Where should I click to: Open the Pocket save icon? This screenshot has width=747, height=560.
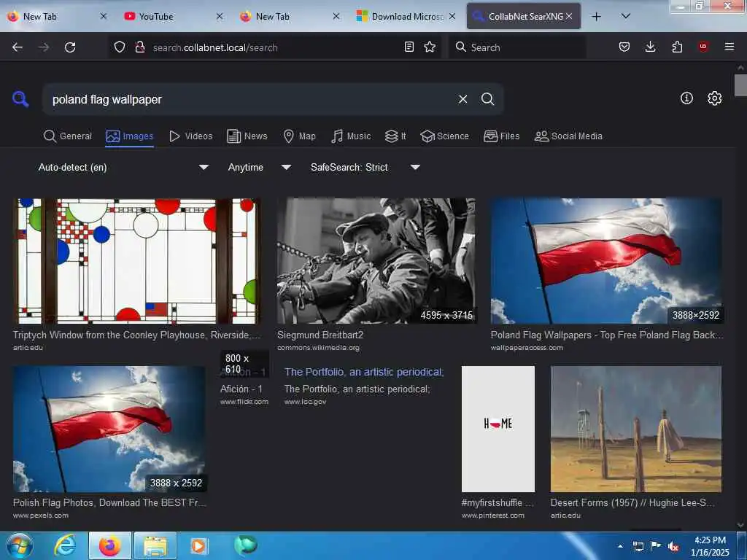pos(624,47)
